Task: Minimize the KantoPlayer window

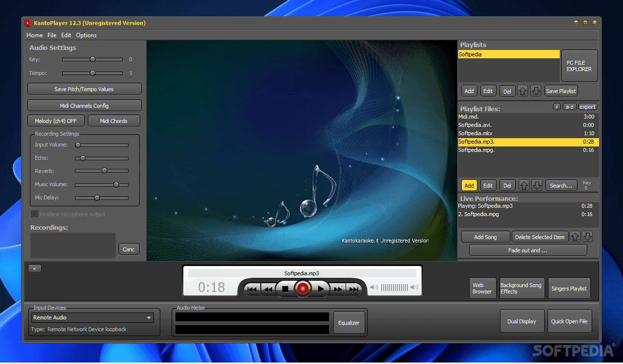Action: point(576,23)
